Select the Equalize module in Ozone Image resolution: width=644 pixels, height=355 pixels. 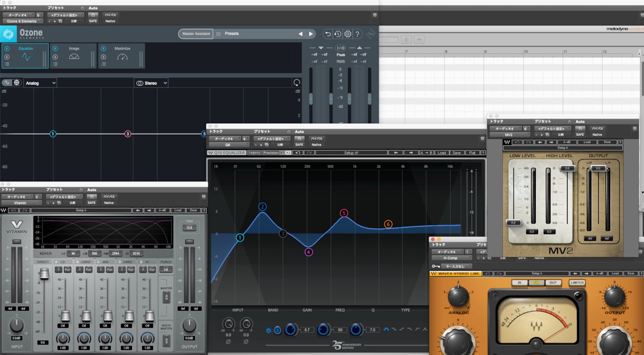(25, 56)
